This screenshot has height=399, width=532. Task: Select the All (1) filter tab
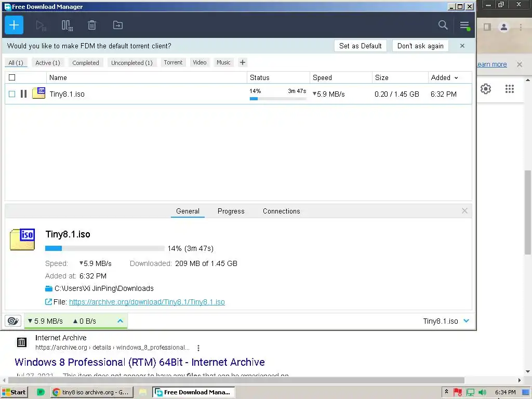click(x=16, y=63)
